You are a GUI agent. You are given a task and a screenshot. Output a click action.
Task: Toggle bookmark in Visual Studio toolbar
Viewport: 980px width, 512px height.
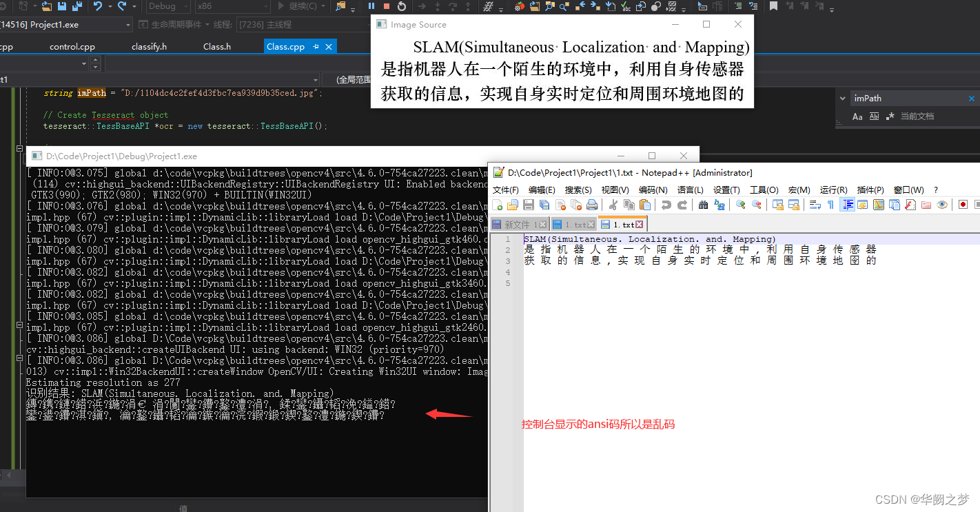pyautogui.click(x=773, y=6)
